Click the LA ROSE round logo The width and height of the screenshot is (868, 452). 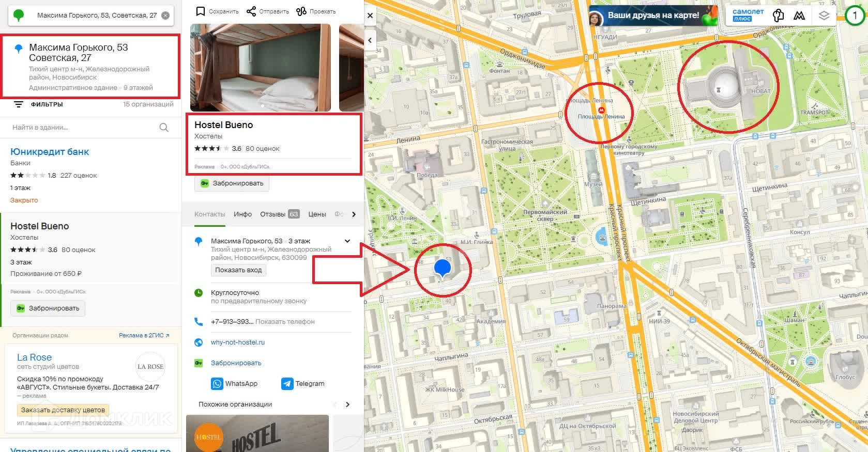point(150,367)
